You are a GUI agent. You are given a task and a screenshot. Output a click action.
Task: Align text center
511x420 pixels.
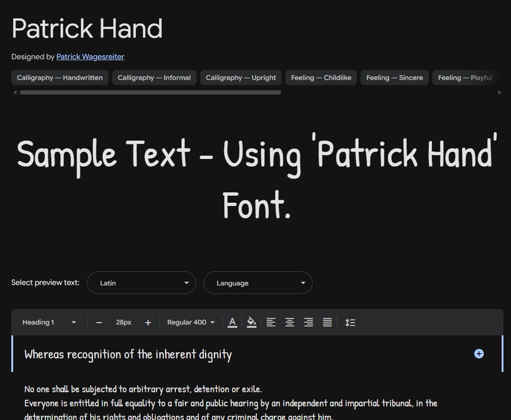click(290, 322)
